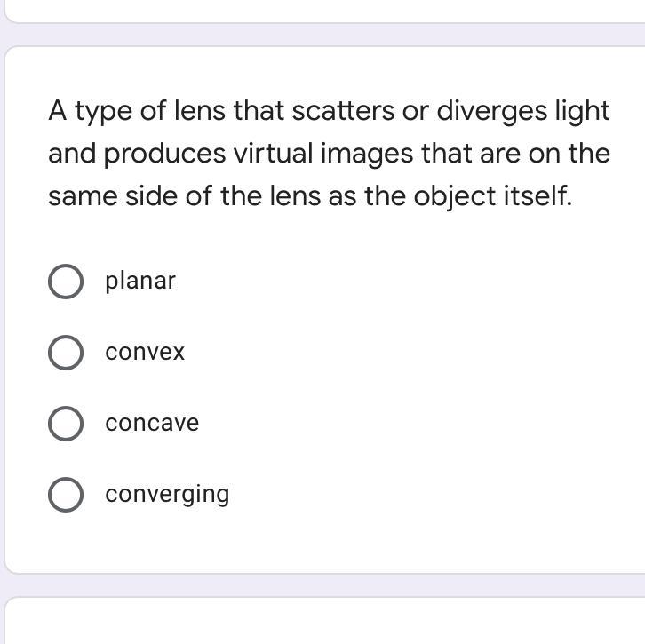645x644 pixels.
Task: Click the 'planar' option label
Action: tap(140, 281)
